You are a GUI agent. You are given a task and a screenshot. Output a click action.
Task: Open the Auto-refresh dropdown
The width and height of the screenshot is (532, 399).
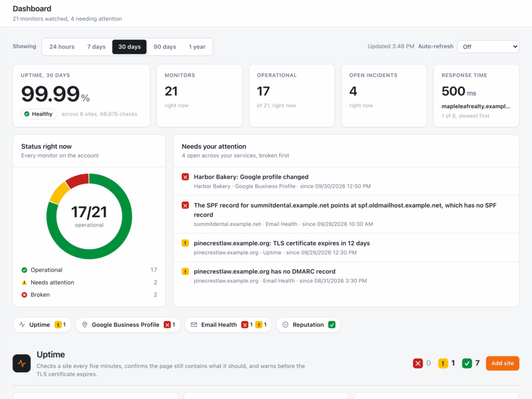pyautogui.click(x=488, y=47)
